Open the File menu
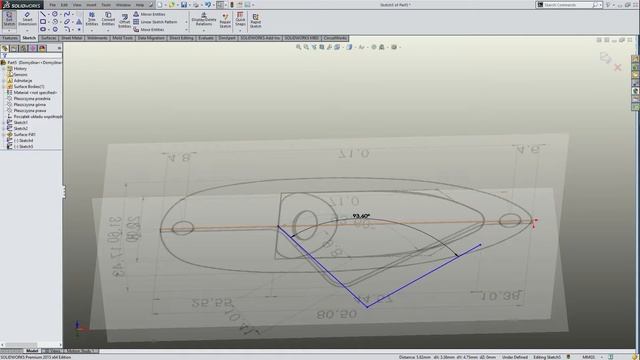This screenshot has width=640, height=360. pyautogui.click(x=53, y=5)
